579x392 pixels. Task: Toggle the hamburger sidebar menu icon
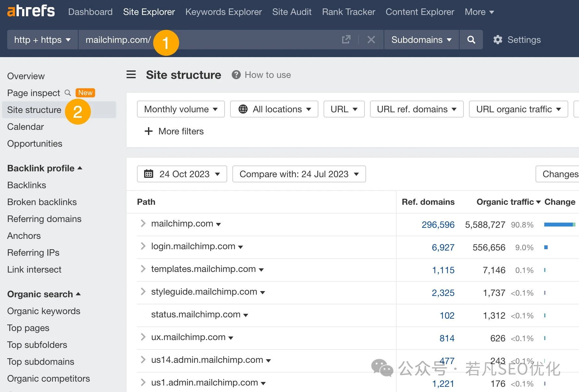click(x=131, y=75)
